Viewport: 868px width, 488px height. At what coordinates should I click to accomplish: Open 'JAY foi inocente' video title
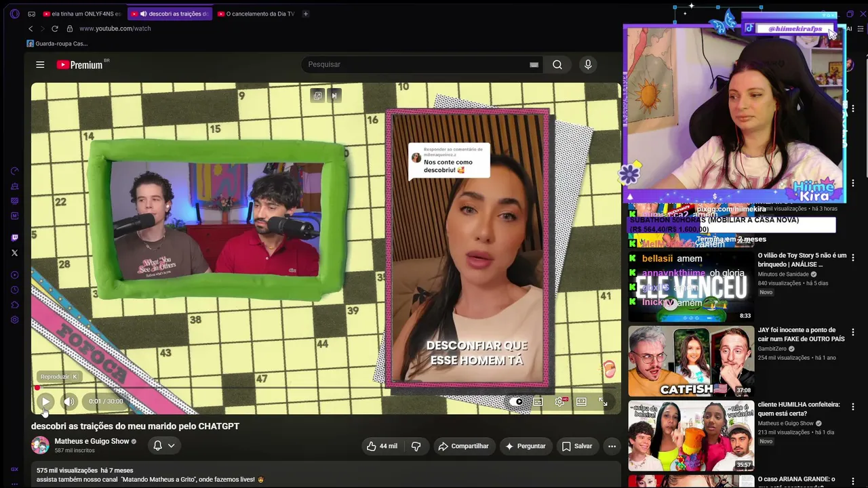pyautogui.click(x=802, y=334)
